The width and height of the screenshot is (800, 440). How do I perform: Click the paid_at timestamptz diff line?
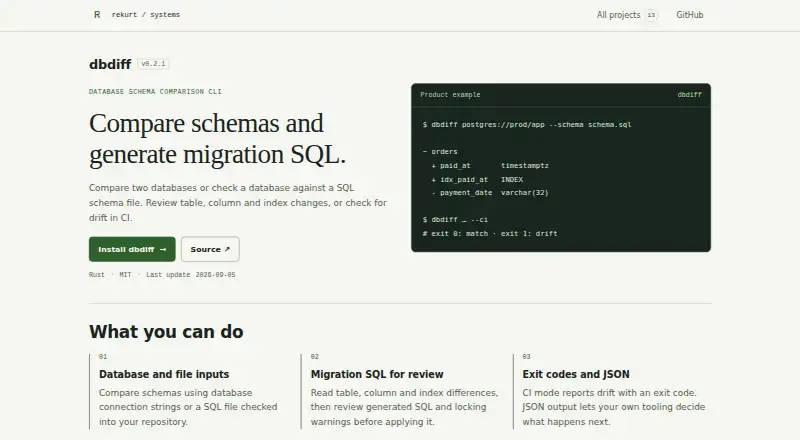[x=490, y=165]
